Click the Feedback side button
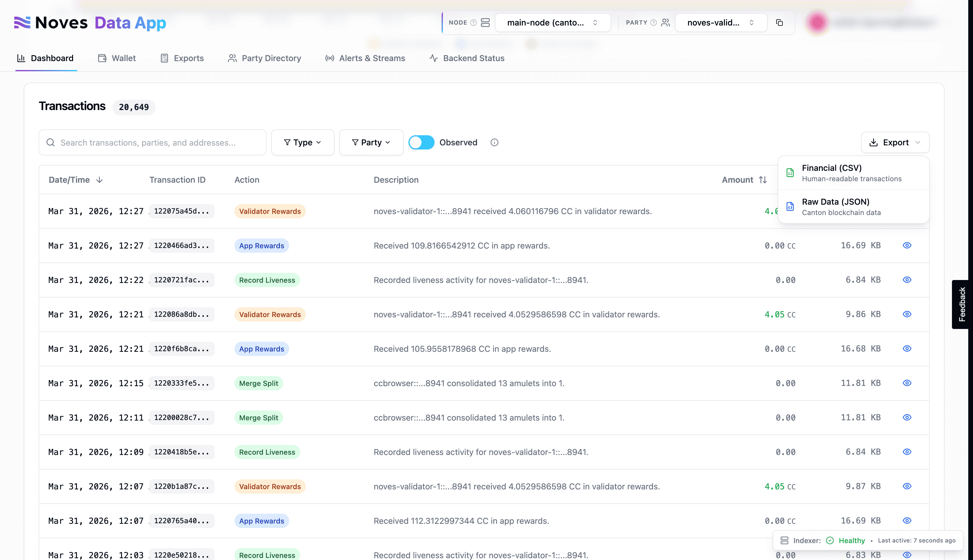 (961, 304)
